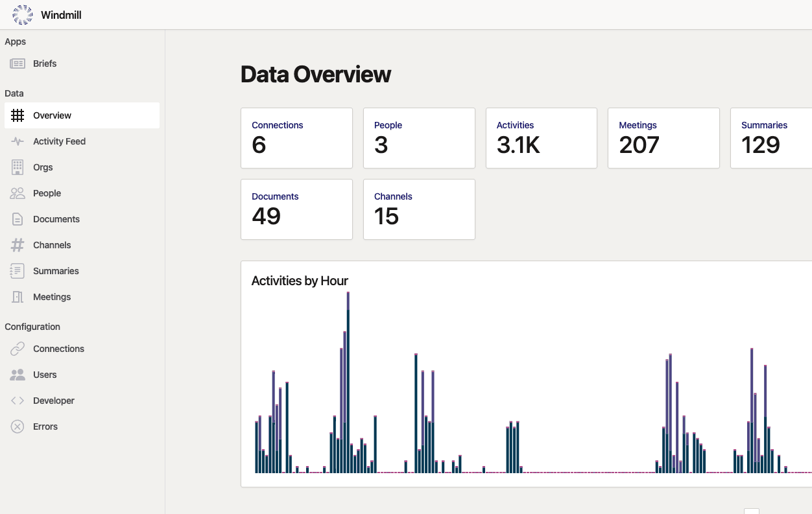The height and width of the screenshot is (514, 812).
Task: Select the Channels hash icon in the sidebar
Action: pyautogui.click(x=18, y=245)
